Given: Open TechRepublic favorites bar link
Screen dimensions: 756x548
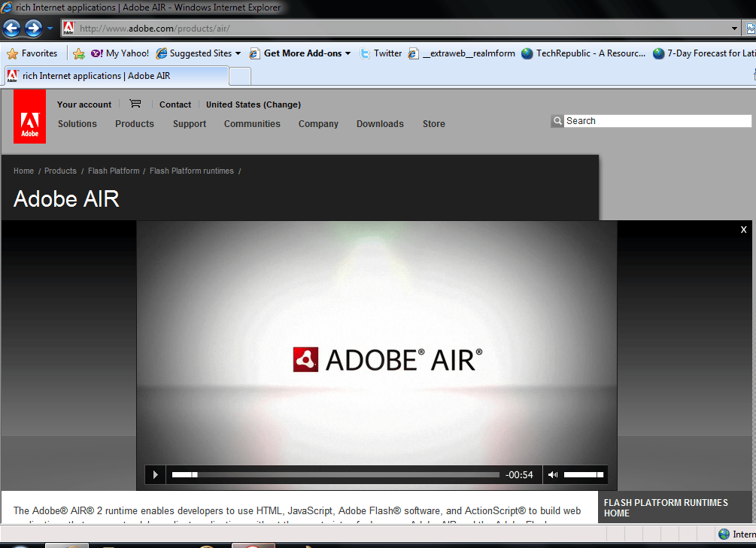Looking at the screenshot, I should click(x=584, y=53).
